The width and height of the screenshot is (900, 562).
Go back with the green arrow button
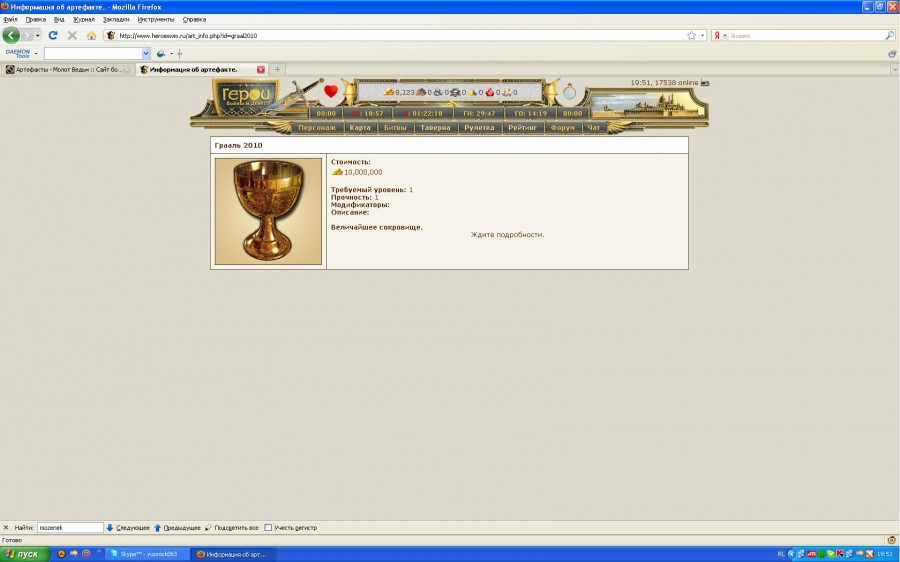click(x=11, y=35)
